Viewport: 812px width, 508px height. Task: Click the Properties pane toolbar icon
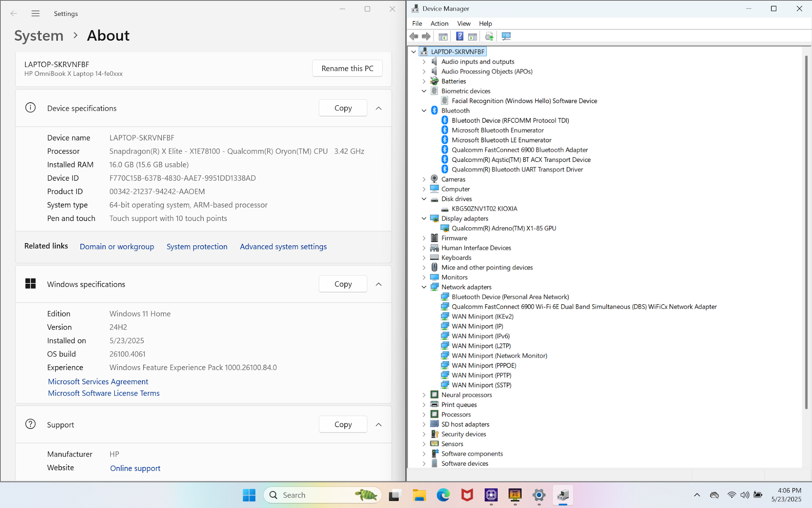472,36
